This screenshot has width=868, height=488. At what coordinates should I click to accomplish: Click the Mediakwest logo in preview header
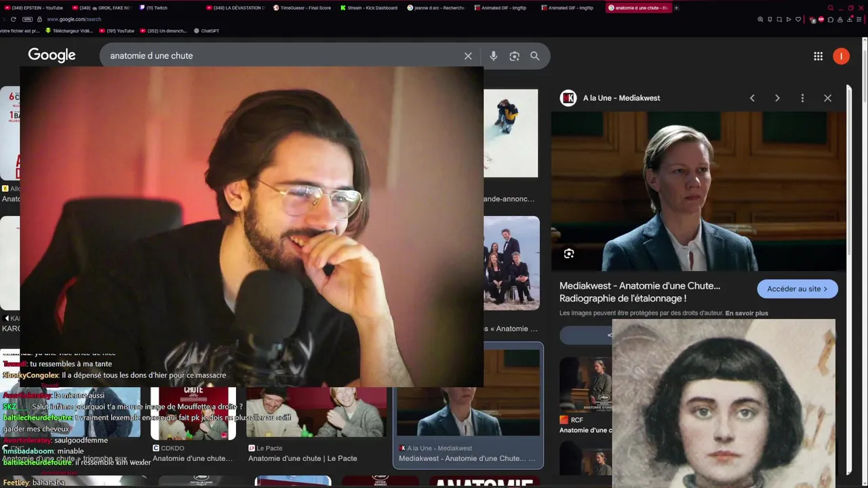pos(568,98)
